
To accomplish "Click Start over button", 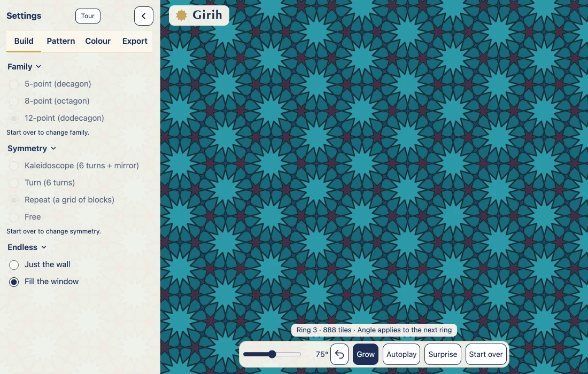I will click(x=485, y=354).
